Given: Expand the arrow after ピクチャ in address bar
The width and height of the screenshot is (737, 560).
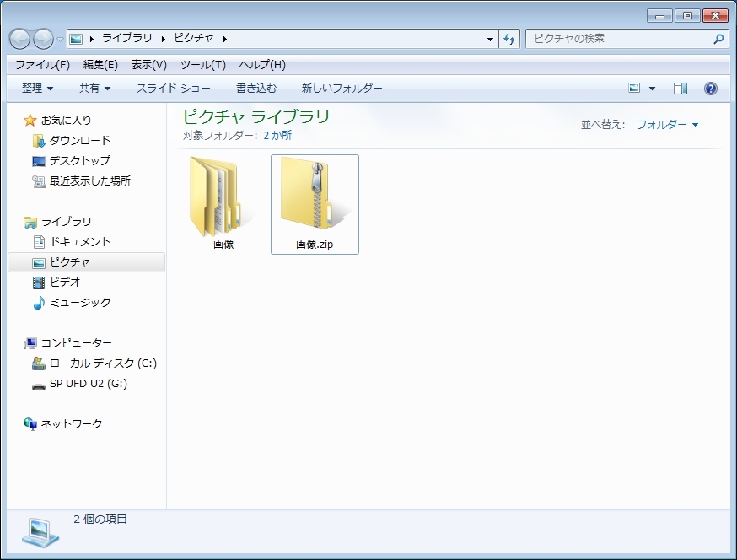Looking at the screenshot, I should (224, 39).
